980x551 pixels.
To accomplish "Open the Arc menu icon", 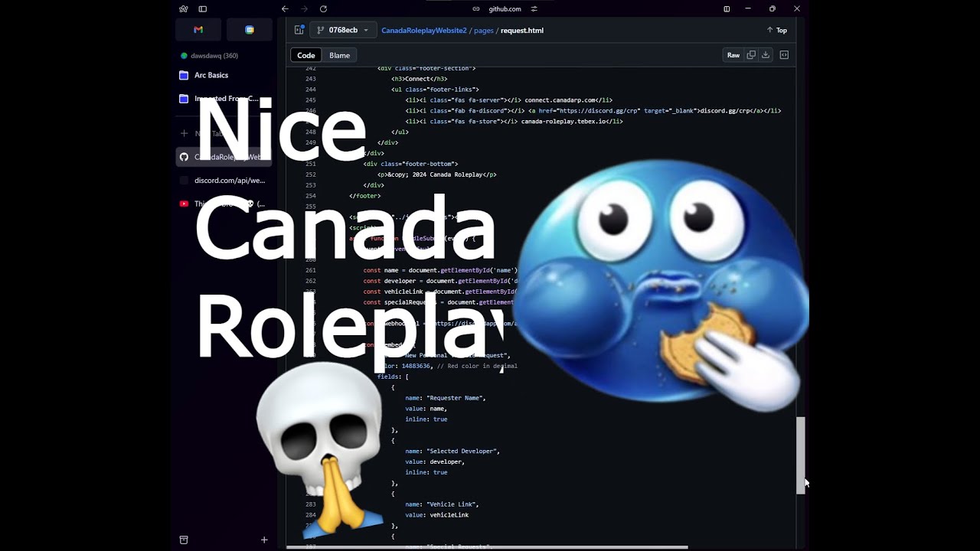I will tap(183, 9).
